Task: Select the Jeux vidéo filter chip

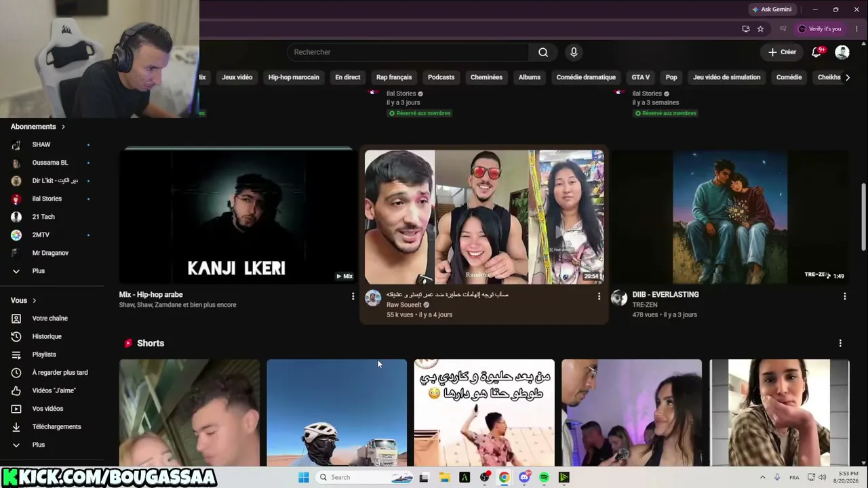Action: 237,77
